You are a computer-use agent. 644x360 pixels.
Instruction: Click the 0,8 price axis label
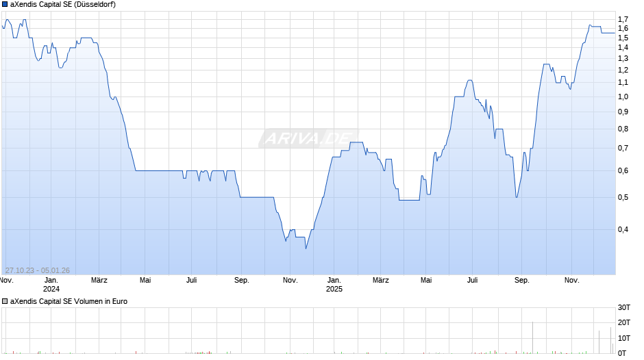(x=623, y=129)
